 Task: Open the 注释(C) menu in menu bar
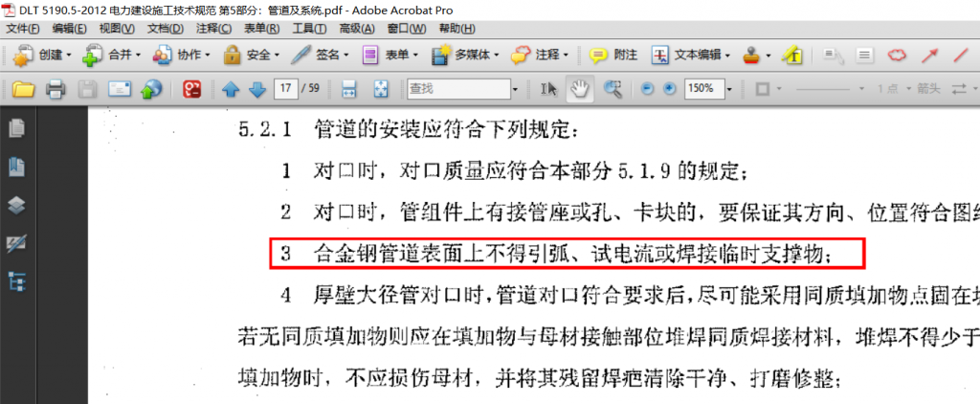tap(213, 29)
